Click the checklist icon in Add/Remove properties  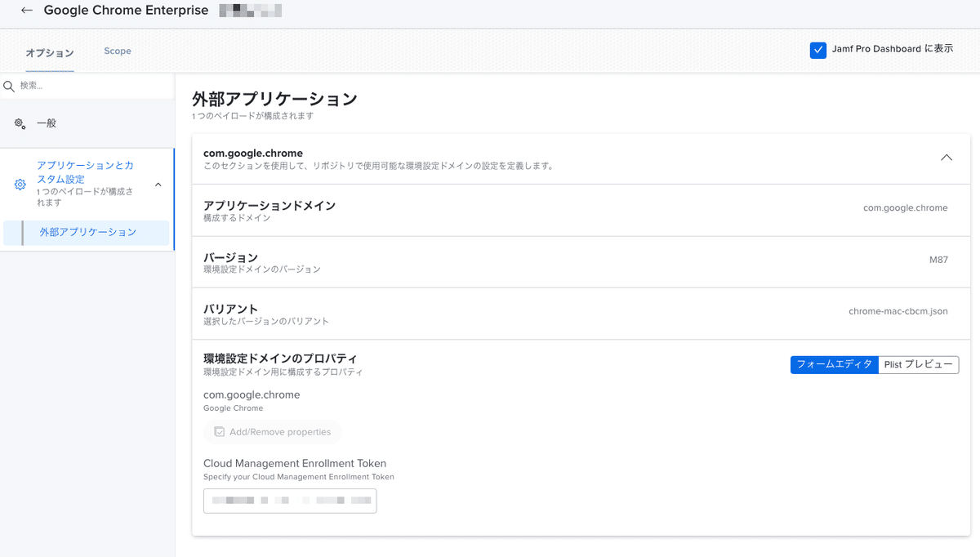click(219, 432)
